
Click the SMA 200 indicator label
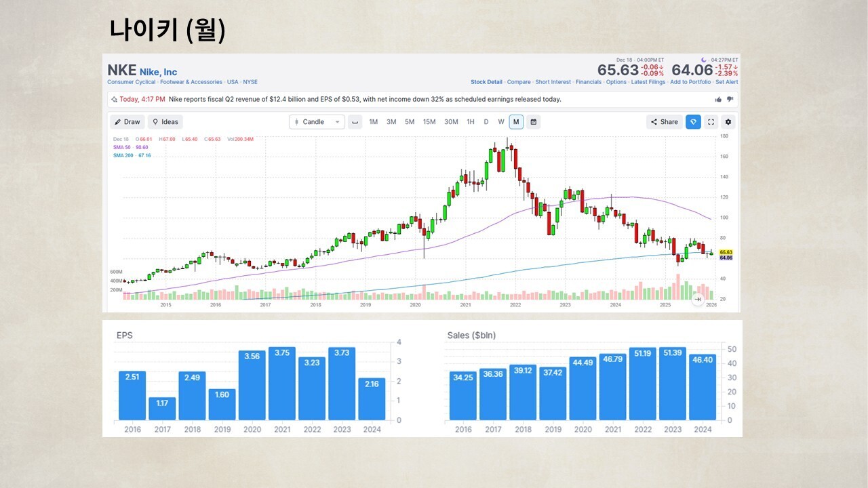point(132,155)
